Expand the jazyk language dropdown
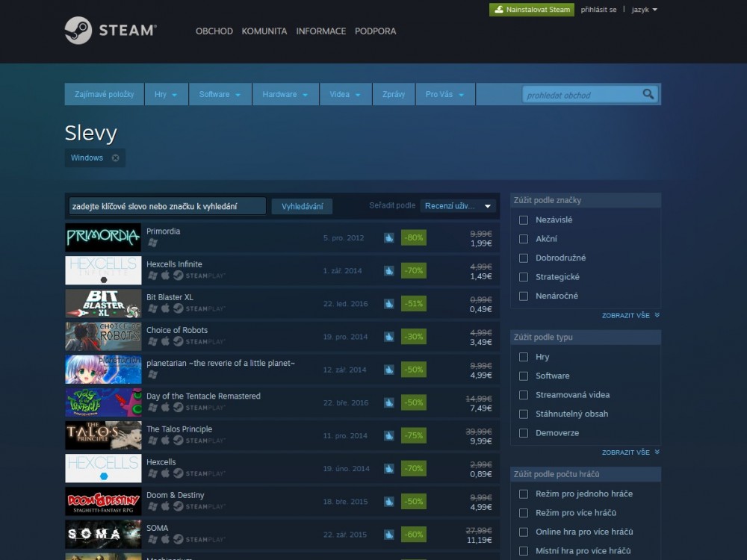 (644, 10)
